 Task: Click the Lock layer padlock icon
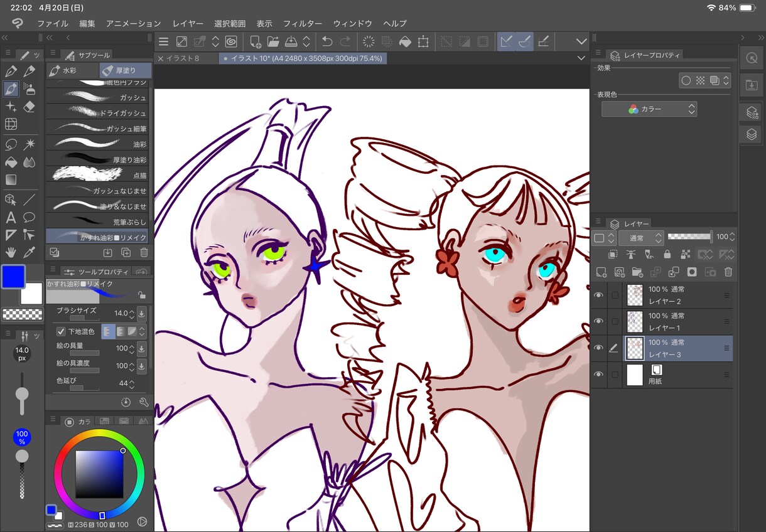pyautogui.click(x=667, y=254)
